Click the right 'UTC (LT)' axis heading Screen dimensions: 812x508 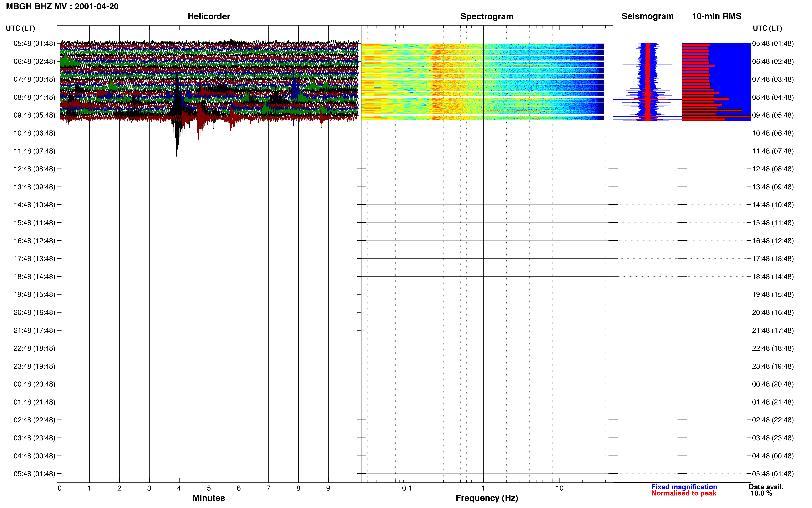click(x=767, y=28)
